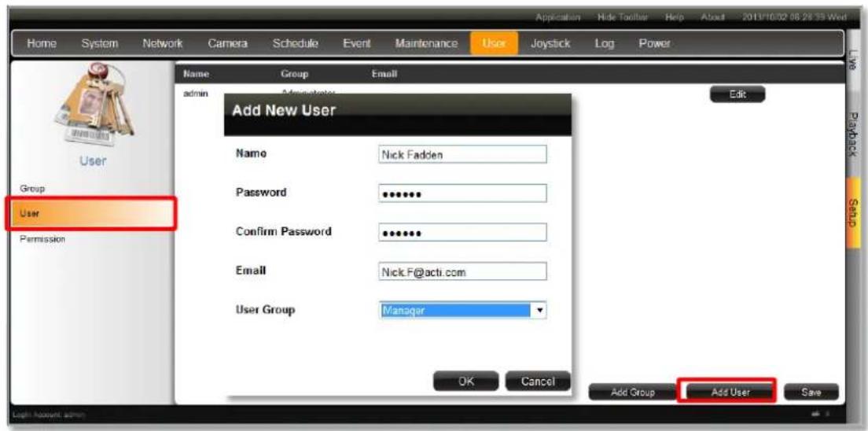Click the Email column header
This screenshot has height=431, width=868.
[x=384, y=74]
